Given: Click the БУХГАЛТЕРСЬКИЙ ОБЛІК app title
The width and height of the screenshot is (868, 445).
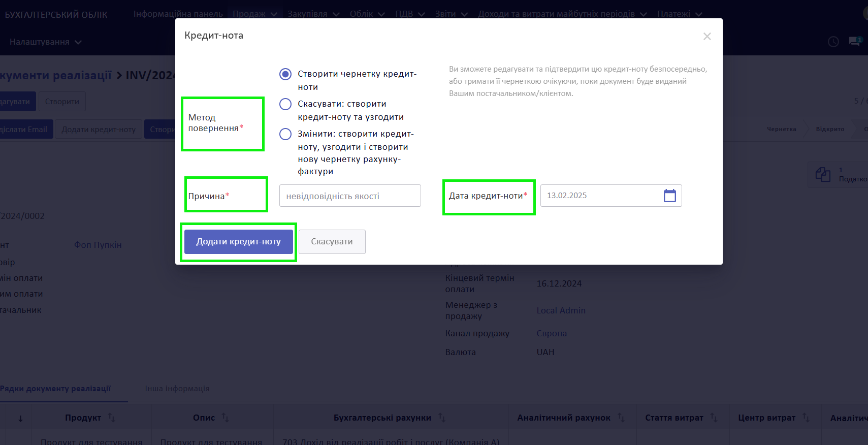Looking at the screenshot, I should tap(56, 15).
